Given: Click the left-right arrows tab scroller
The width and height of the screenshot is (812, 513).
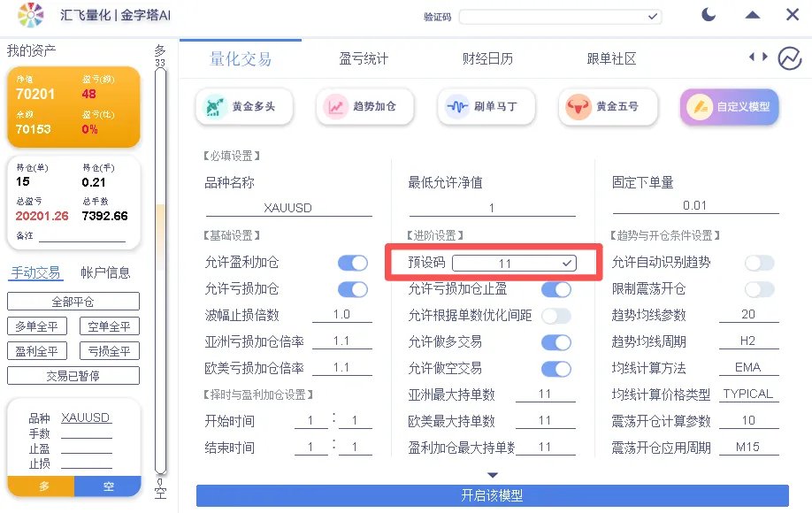Looking at the screenshot, I should [758, 57].
